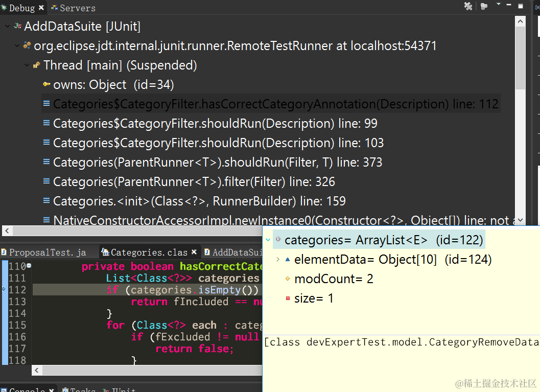Screen dimensions: 540x392
Task: Click the [class devExpertTest.model.CategoryRemoveData detail text
Action: tap(402, 342)
